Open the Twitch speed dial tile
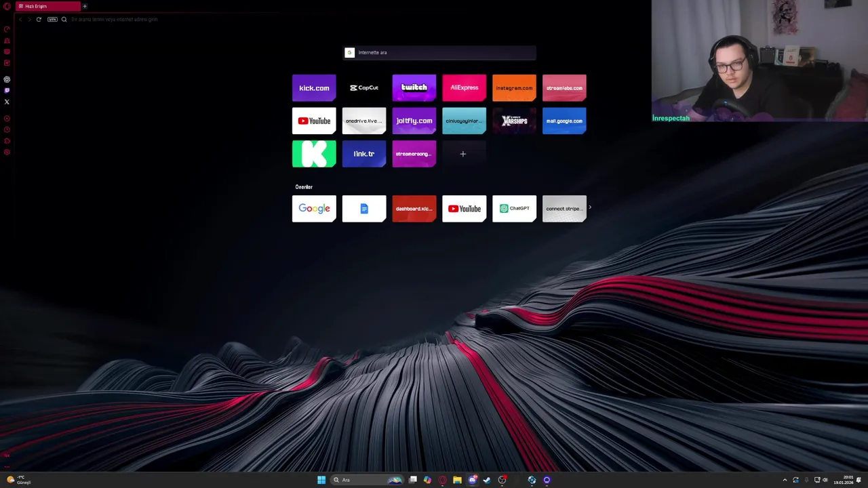The height and width of the screenshot is (488, 868). [x=414, y=88]
